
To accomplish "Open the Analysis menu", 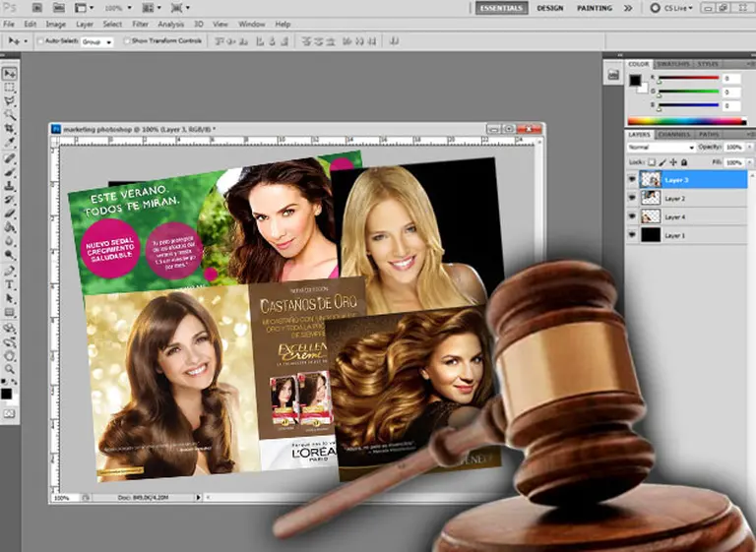I will point(170,24).
